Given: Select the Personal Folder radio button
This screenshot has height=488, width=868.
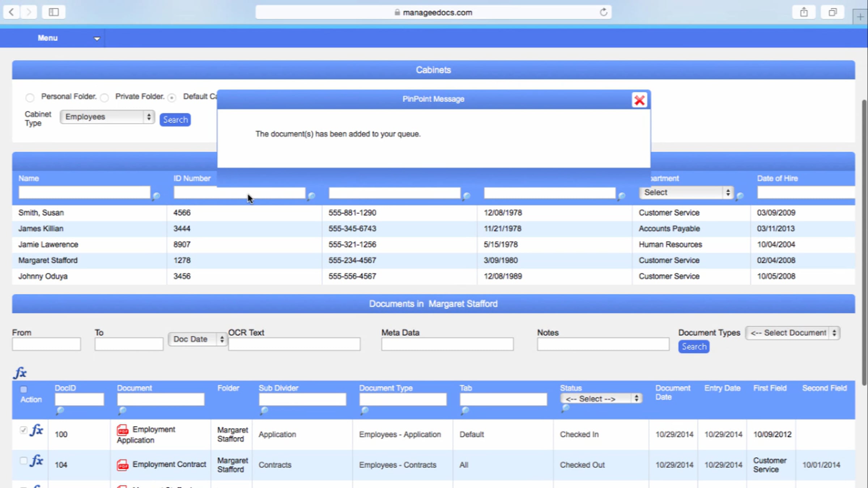Looking at the screenshot, I should coord(30,98).
